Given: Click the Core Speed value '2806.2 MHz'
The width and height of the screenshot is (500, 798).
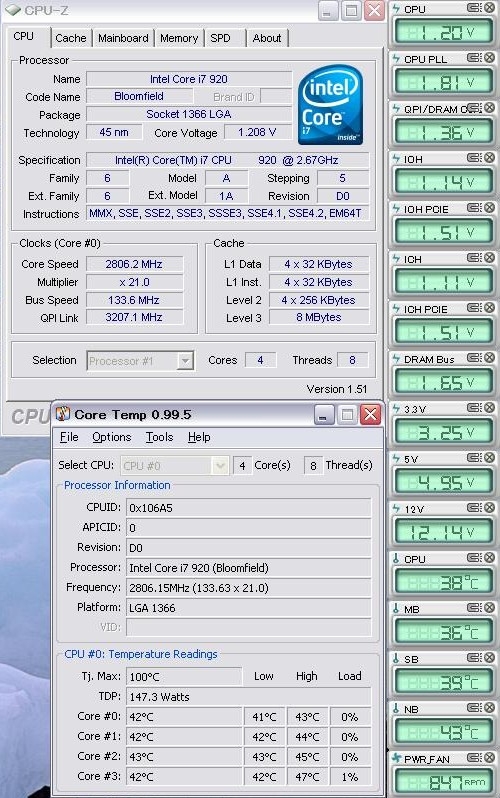Looking at the screenshot, I should tap(134, 264).
